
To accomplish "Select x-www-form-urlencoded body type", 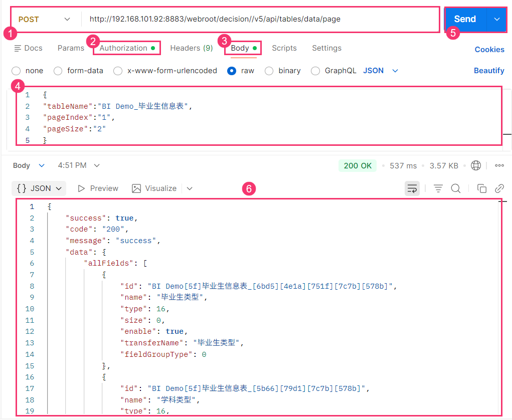I will 118,71.
